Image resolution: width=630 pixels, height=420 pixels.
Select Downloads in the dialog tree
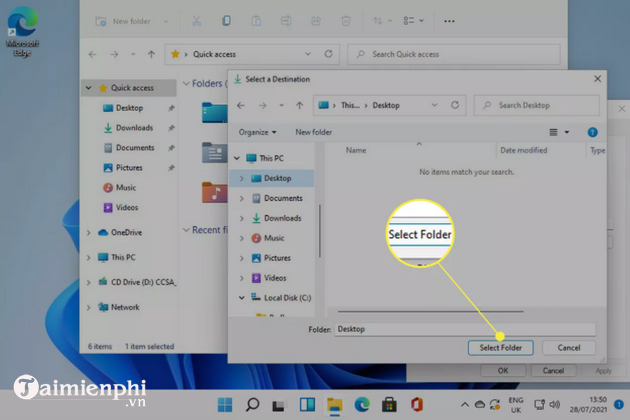tap(282, 218)
